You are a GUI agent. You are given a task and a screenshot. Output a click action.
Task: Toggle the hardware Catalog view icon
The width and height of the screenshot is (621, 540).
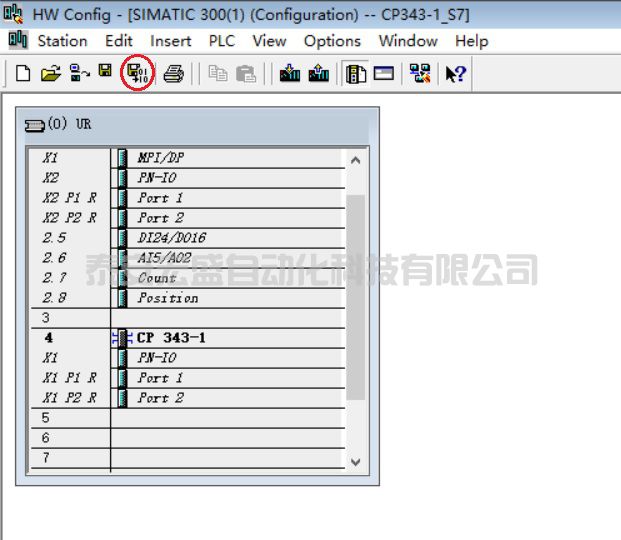pos(356,74)
